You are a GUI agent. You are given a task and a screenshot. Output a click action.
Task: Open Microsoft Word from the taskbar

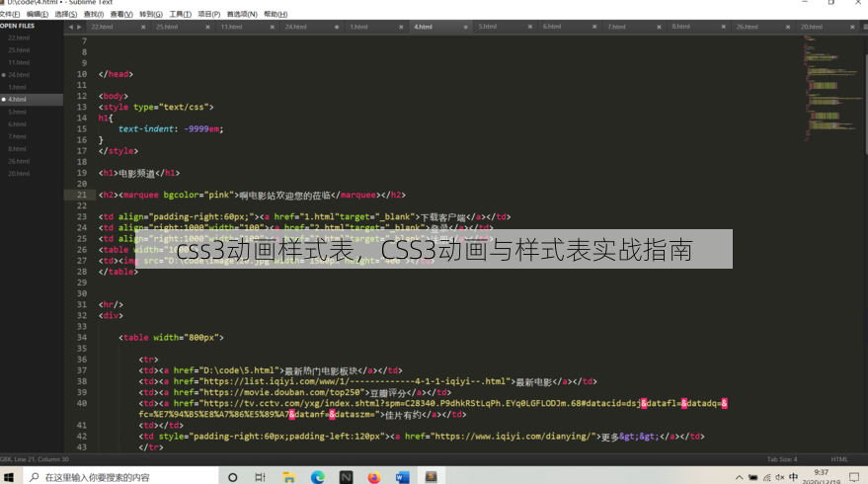coord(403,477)
